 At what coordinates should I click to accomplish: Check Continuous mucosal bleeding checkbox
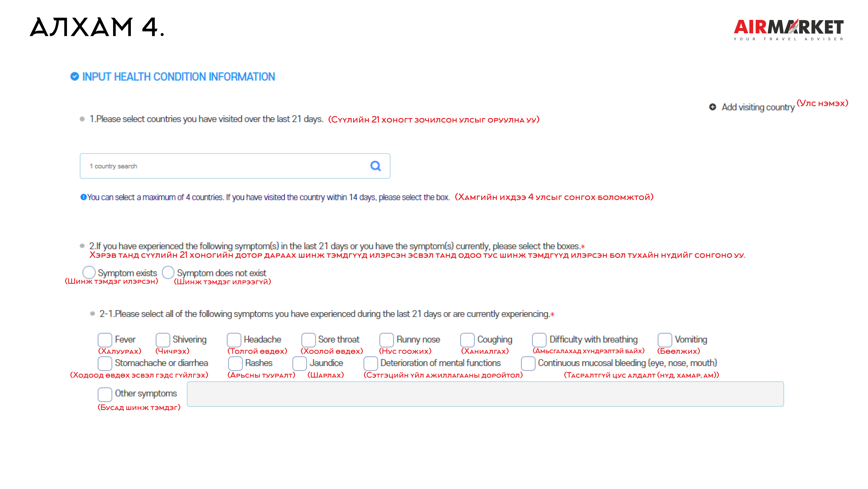528,364
